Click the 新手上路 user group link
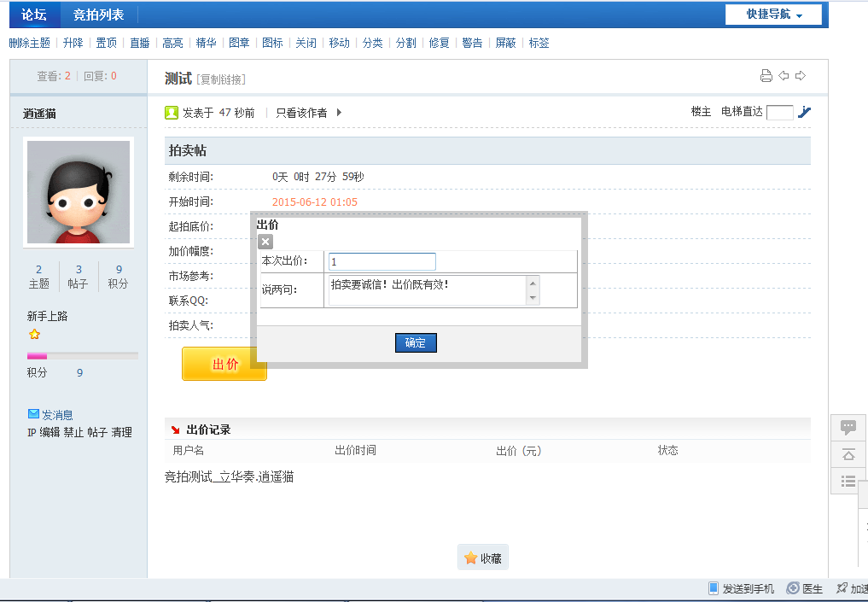Screen dimensions: 868x602 pos(47,316)
